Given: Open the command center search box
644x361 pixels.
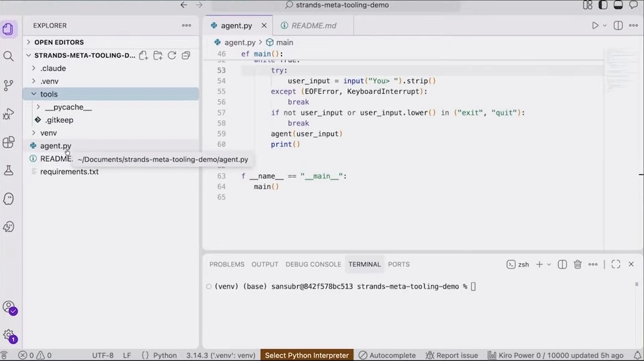Looking at the screenshot, I should [x=336, y=5].
